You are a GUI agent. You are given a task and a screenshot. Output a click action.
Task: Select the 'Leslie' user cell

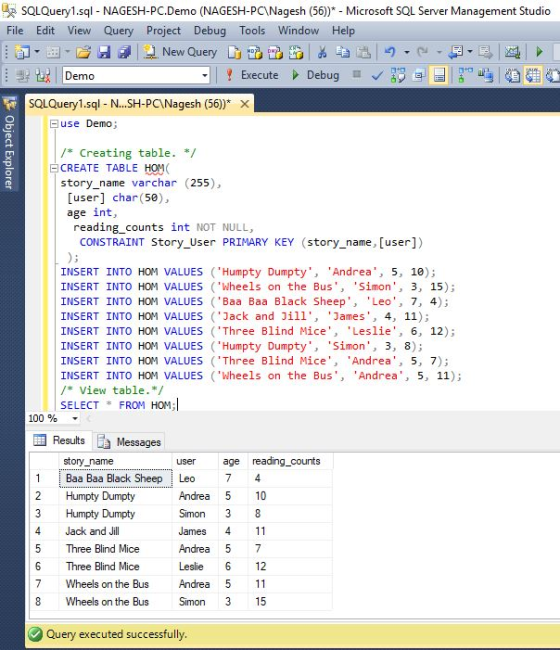point(195,566)
